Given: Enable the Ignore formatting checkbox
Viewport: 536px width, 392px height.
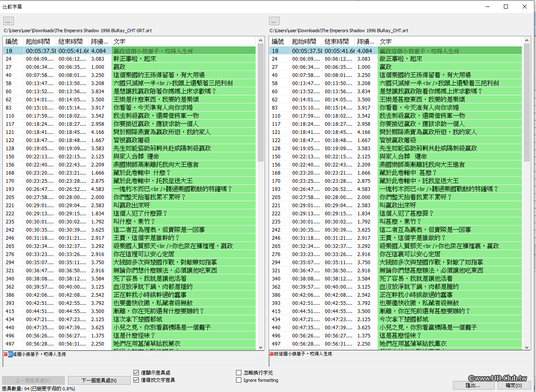Looking at the screenshot, I should coord(239,380).
